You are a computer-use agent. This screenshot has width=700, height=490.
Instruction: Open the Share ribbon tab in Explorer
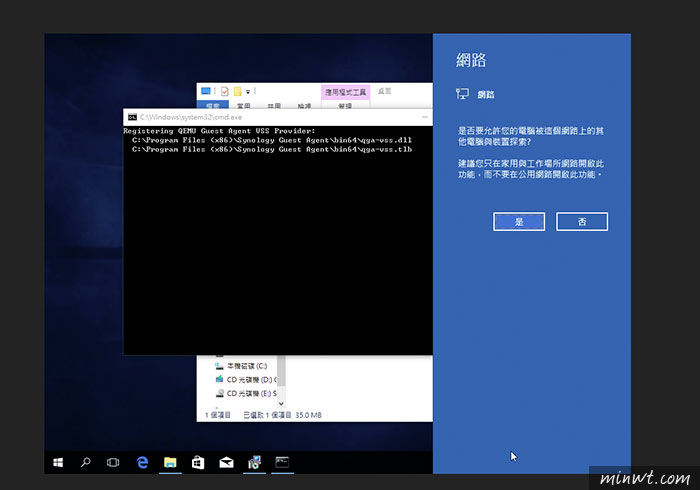274,105
